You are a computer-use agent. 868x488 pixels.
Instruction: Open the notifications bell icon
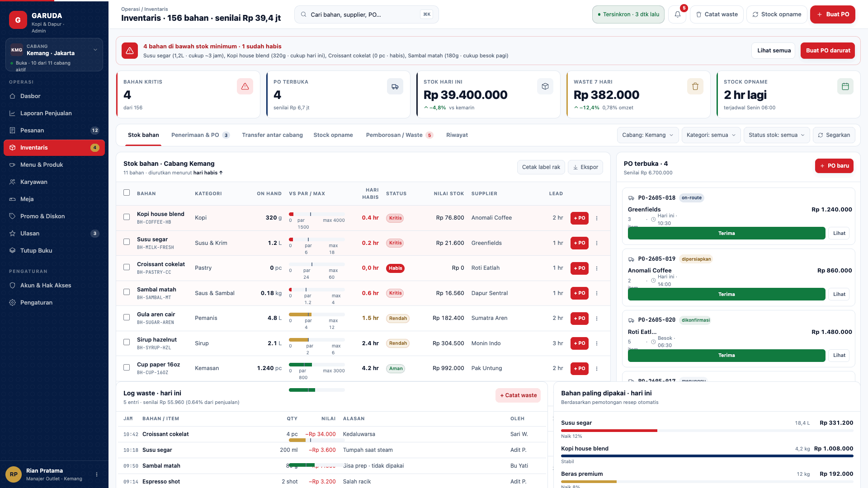pyautogui.click(x=677, y=14)
